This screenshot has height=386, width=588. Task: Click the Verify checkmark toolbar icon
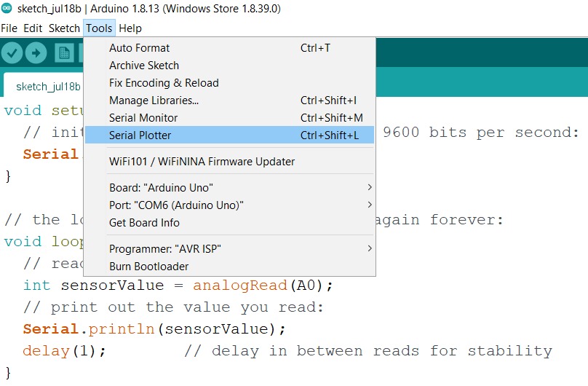[12, 53]
